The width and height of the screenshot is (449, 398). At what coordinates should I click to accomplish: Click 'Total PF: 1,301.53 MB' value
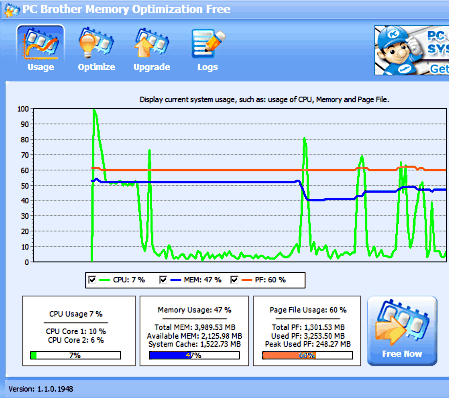coord(308,327)
